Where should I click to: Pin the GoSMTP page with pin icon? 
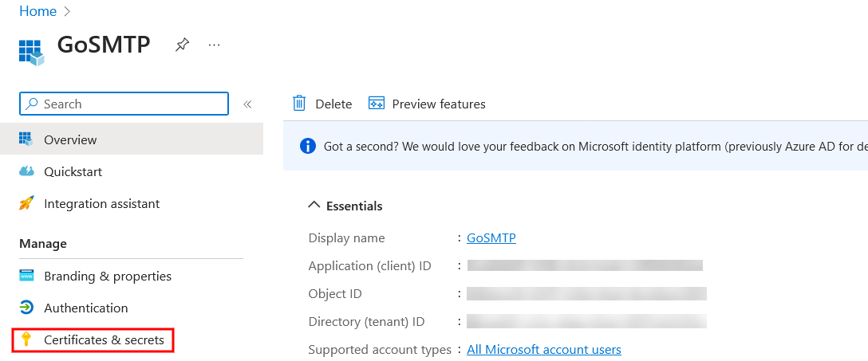pyautogui.click(x=182, y=45)
